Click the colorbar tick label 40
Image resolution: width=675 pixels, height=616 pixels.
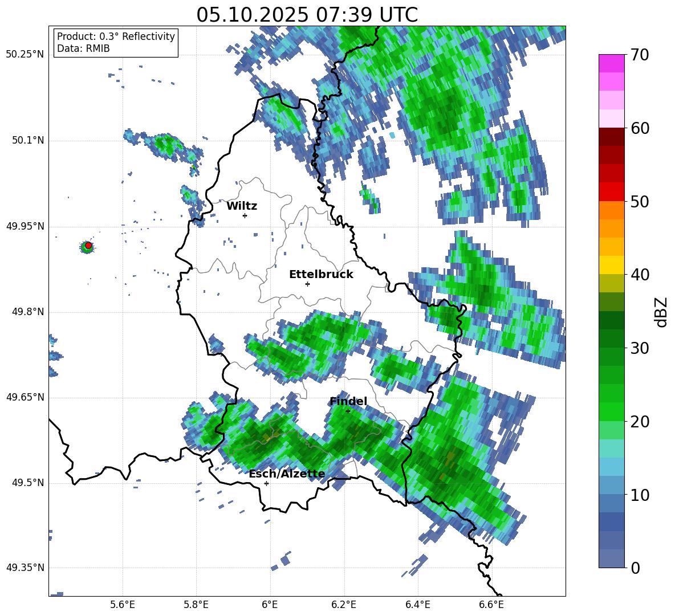640,275
